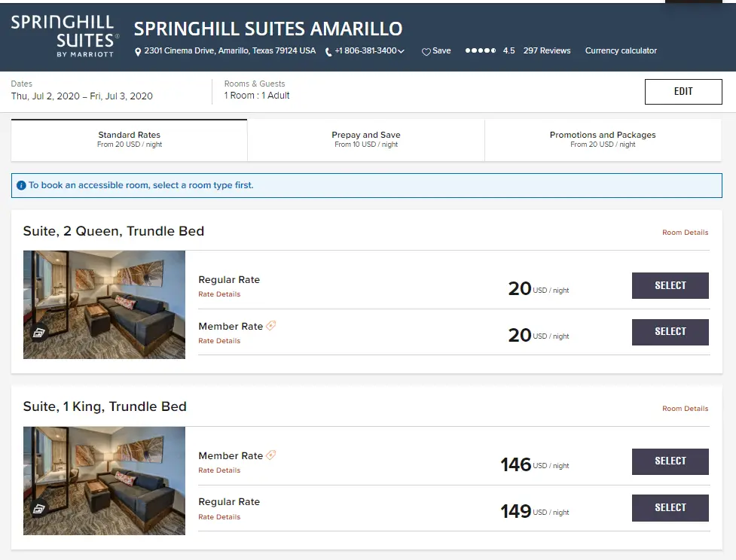Screen dimensions: 736x560
Task: Click the member tag icon under 2 Queen suite
Action: tap(271, 326)
